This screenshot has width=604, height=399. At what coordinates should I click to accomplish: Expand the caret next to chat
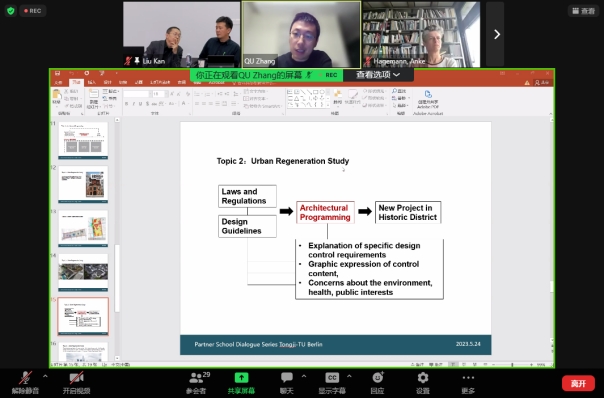point(304,376)
